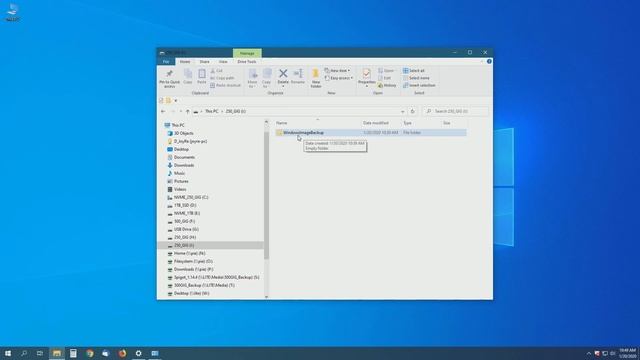The image size is (640, 360).
Task: Click Copy path in the ribbon
Action: (x=222, y=78)
